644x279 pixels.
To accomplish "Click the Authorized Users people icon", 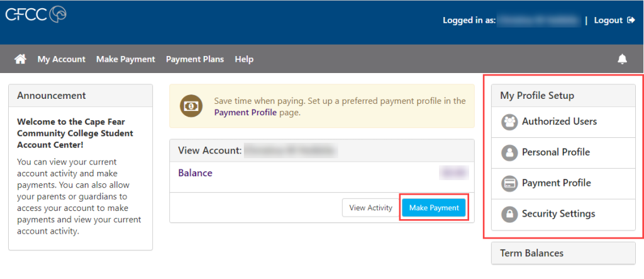I will tap(509, 122).
